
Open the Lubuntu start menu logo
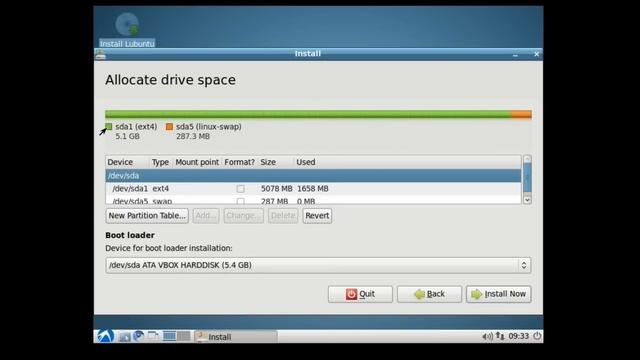pyautogui.click(x=105, y=336)
